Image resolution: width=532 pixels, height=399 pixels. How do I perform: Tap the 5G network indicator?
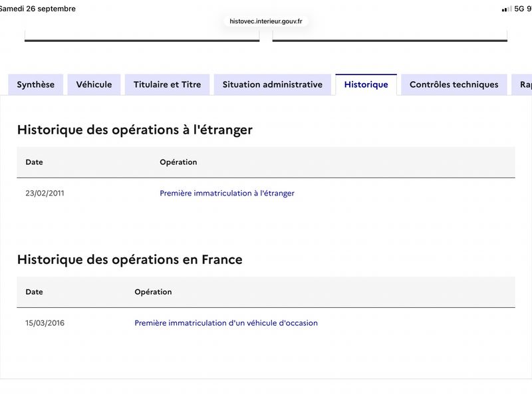pyautogui.click(x=519, y=9)
